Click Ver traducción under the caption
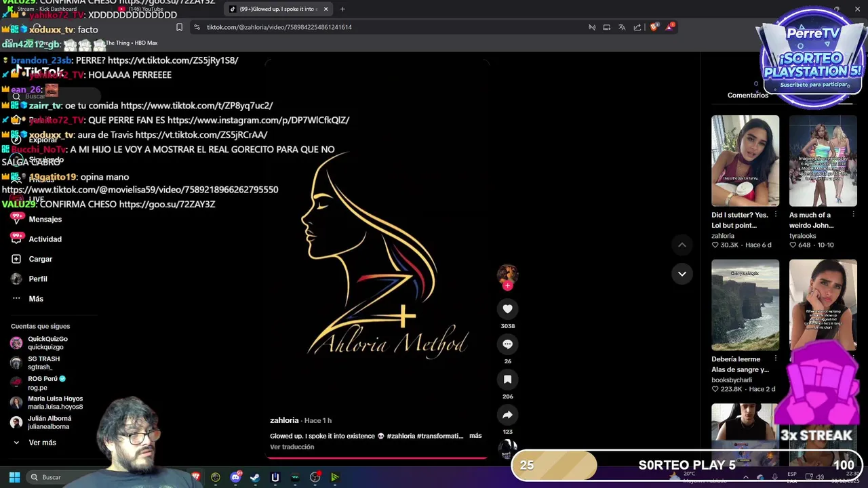The height and width of the screenshot is (488, 868). pyautogui.click(x=292, y=447)
